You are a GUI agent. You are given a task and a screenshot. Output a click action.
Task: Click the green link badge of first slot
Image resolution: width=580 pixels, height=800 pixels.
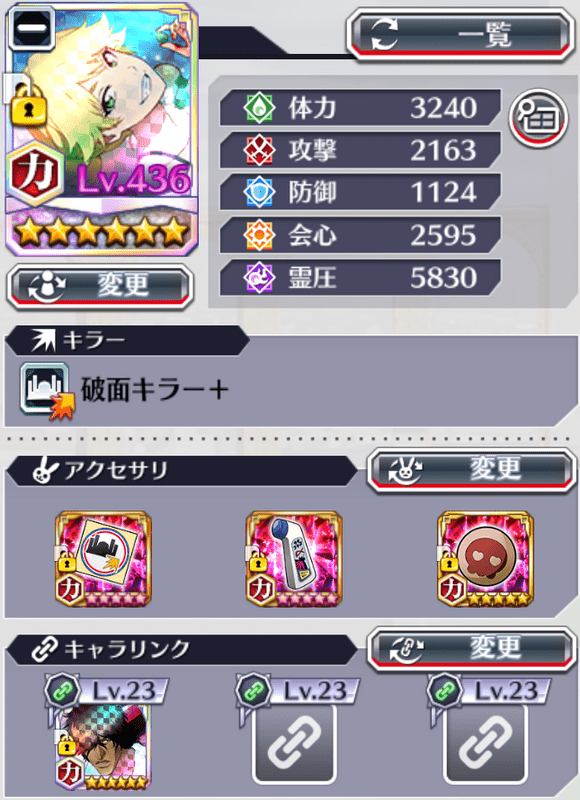tap(62, 691)
